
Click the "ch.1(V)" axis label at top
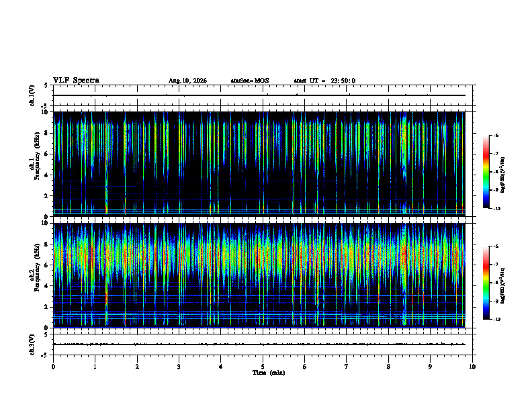pos(32,95)
